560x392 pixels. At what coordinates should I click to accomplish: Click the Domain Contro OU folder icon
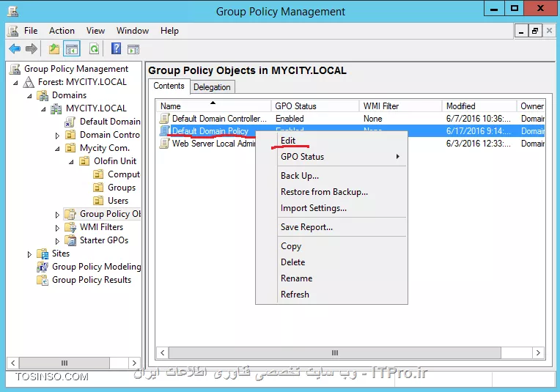tap(70, 135)
